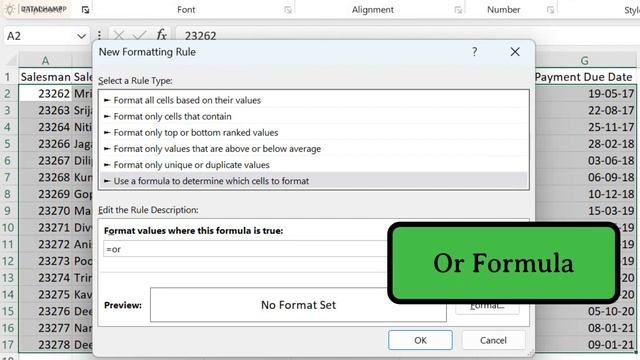Click the 'Payment Due Date' header cell
The image size is (640, 360).
point(584,77)
